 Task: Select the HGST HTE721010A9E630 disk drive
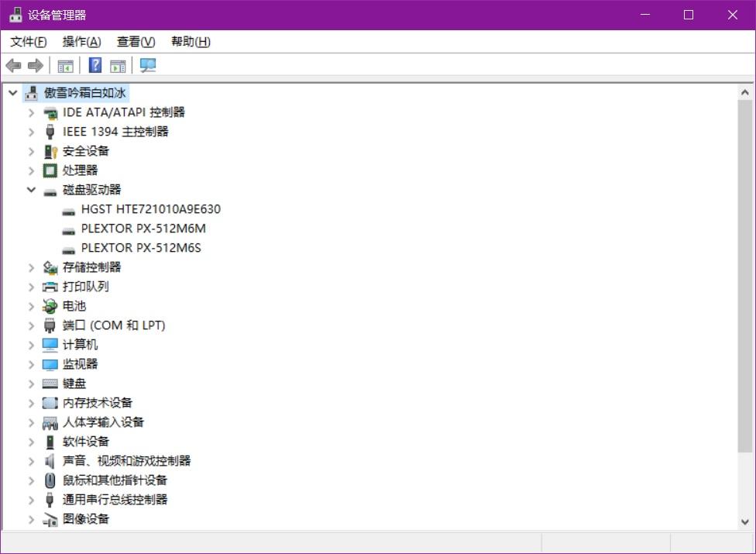tap(151, 208)
